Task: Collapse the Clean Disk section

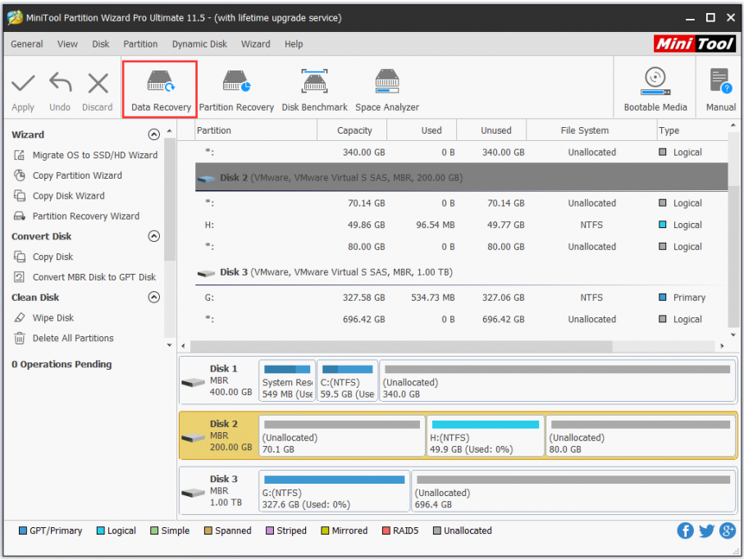Action: pyautogui.click(x=153, y=298)
